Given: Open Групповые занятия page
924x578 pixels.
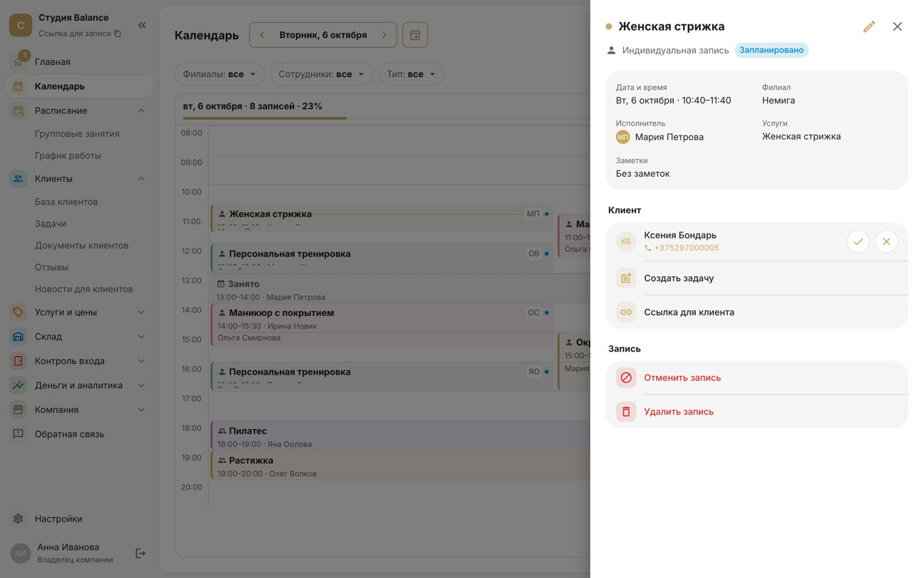Looking at the screenshot, I should pyautogui.click(x=77, y=134).
